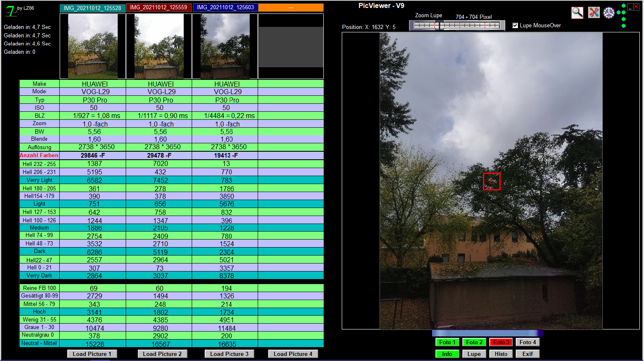Switch to Foto 2
The width and height of the screenshot is (644, 361).
474,342
